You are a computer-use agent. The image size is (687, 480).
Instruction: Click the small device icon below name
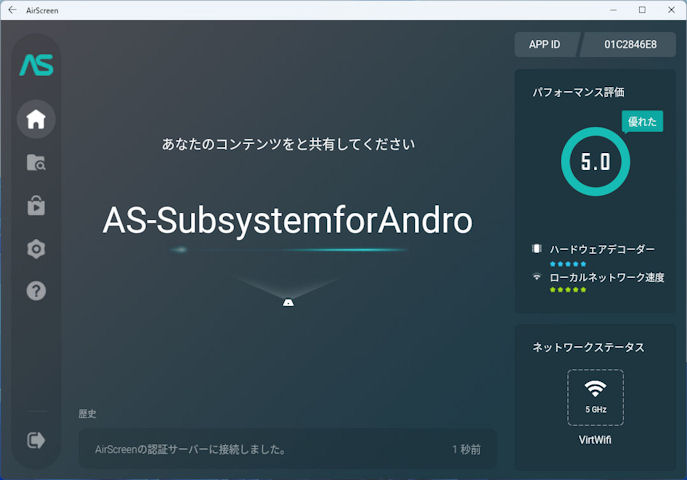(288, 302)
